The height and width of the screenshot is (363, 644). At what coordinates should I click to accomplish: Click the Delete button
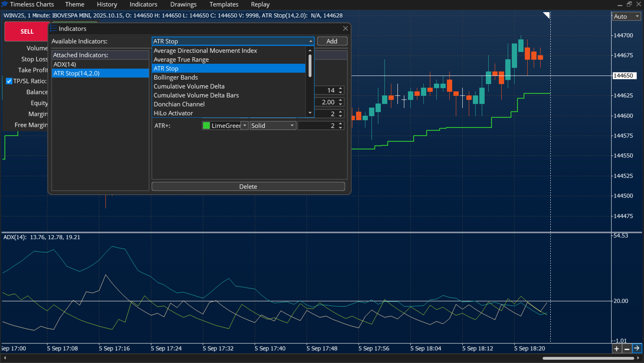248,186
